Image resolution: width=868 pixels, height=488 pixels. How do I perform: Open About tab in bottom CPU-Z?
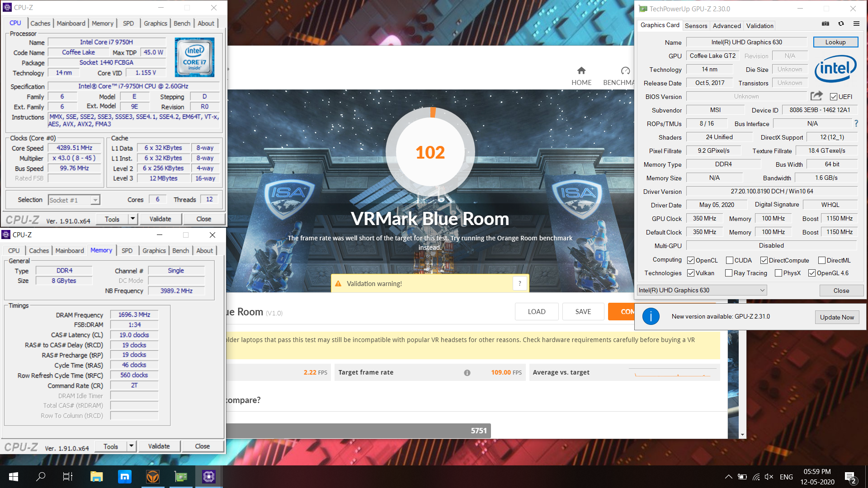(204, 251)
